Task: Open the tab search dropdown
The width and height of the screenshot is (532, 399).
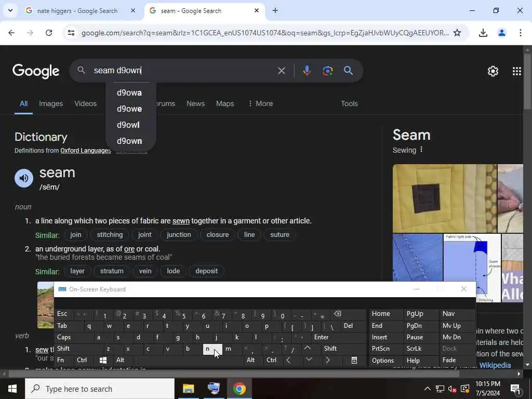Action: [x=10, y=10]
